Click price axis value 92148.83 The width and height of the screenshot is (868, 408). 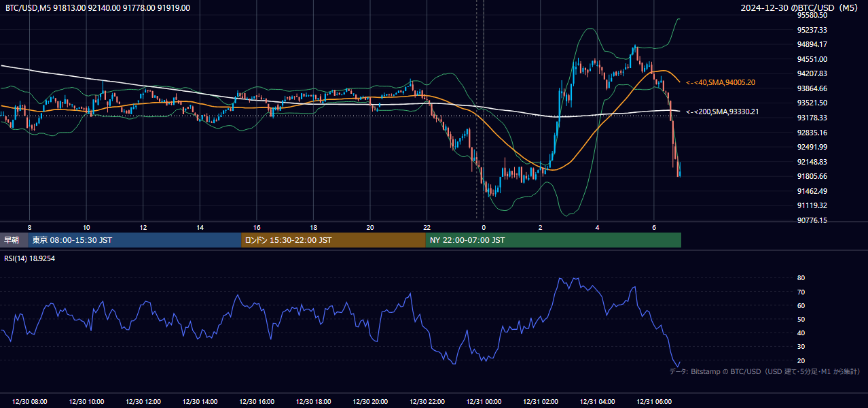[812, 162]
